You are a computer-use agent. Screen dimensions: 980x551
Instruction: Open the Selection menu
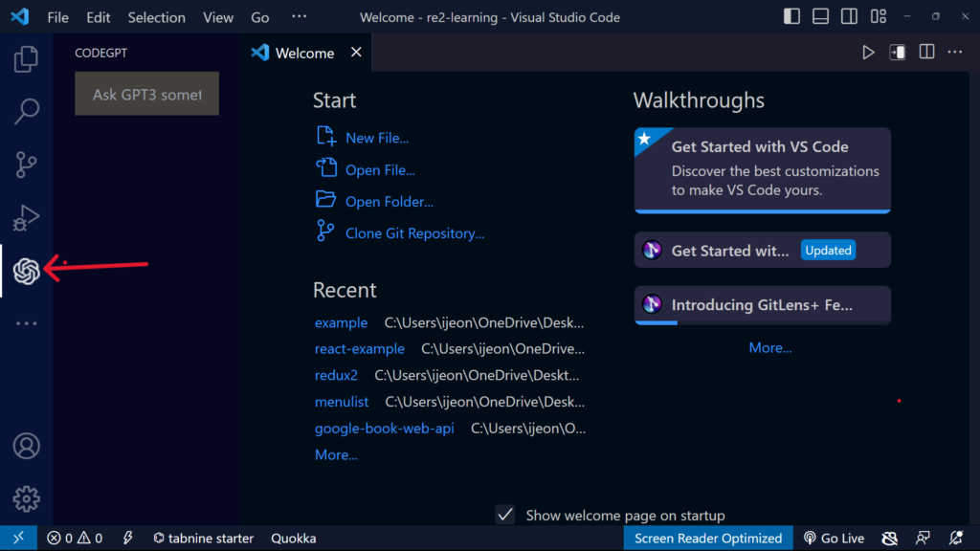pos(156,16)
